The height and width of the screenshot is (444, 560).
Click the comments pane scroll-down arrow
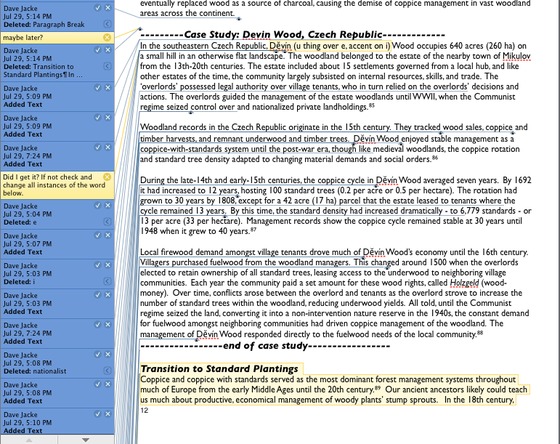click(86, 440)
